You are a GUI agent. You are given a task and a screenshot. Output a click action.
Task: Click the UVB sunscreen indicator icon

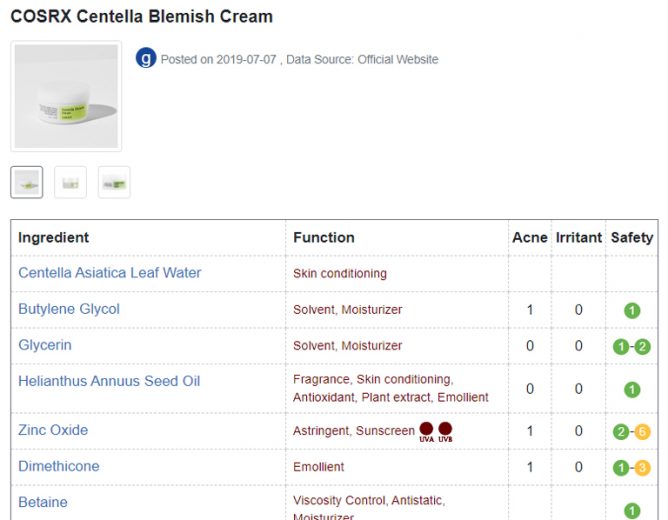click(445, 430)
